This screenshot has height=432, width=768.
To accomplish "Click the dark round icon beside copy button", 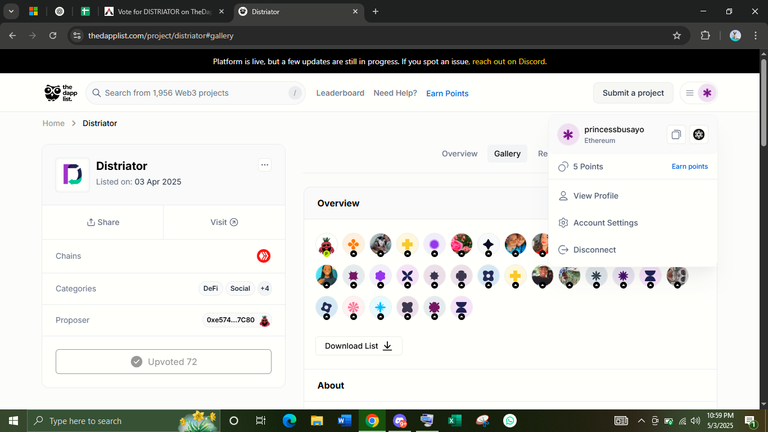I will point(699,134).
